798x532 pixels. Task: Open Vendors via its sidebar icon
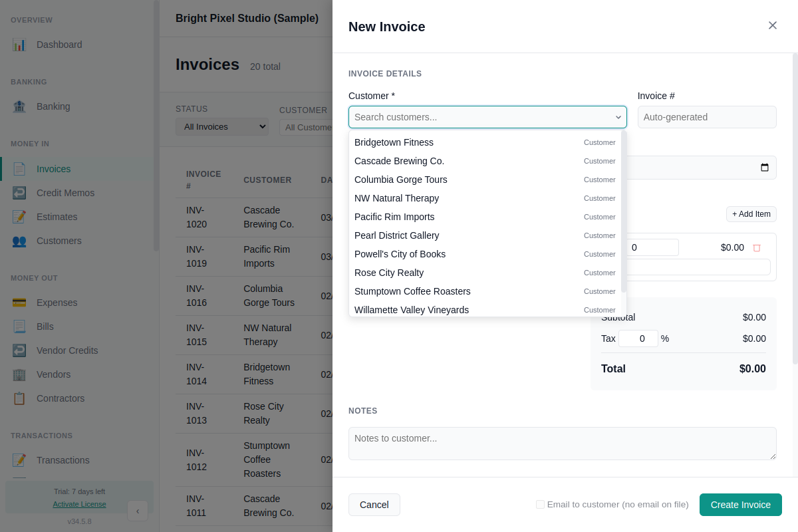tap(19, 374)
